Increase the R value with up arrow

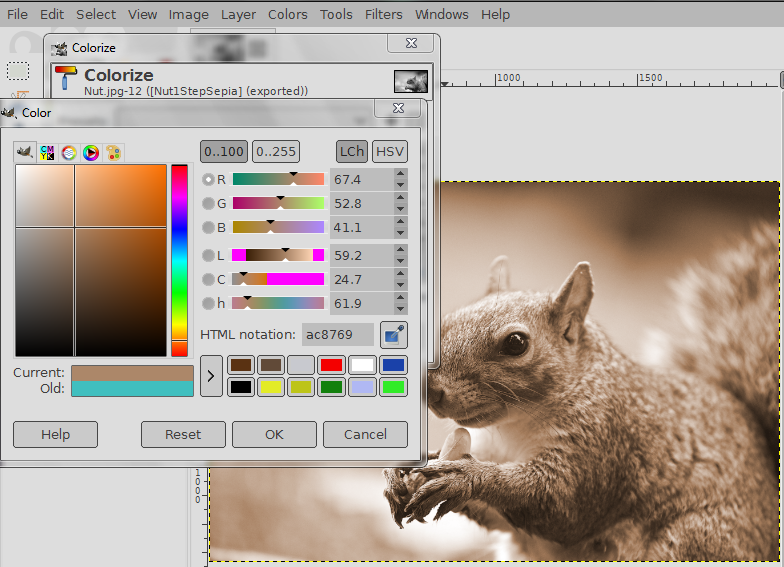[x=400, y=174]
